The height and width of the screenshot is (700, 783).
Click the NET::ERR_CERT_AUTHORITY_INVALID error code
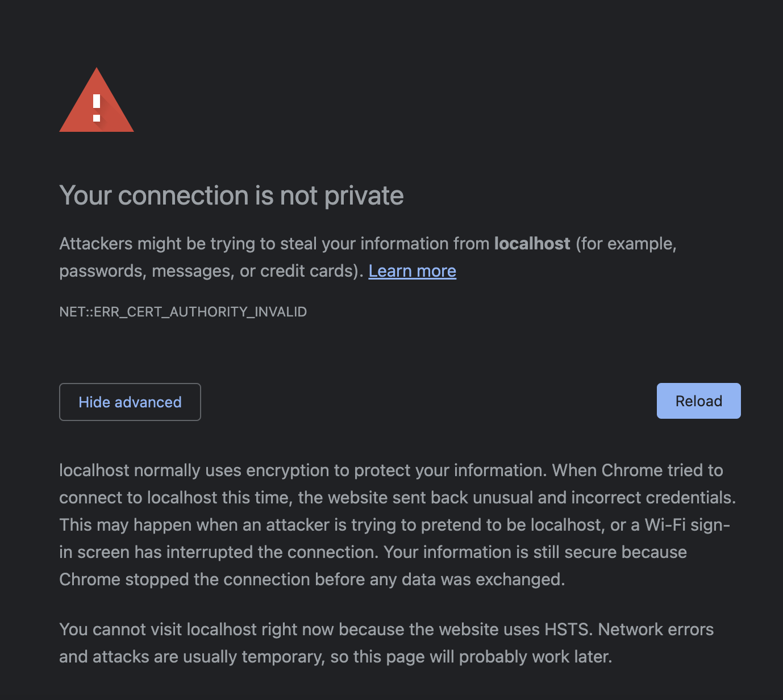pyautogui.click(x=183, y=311)
